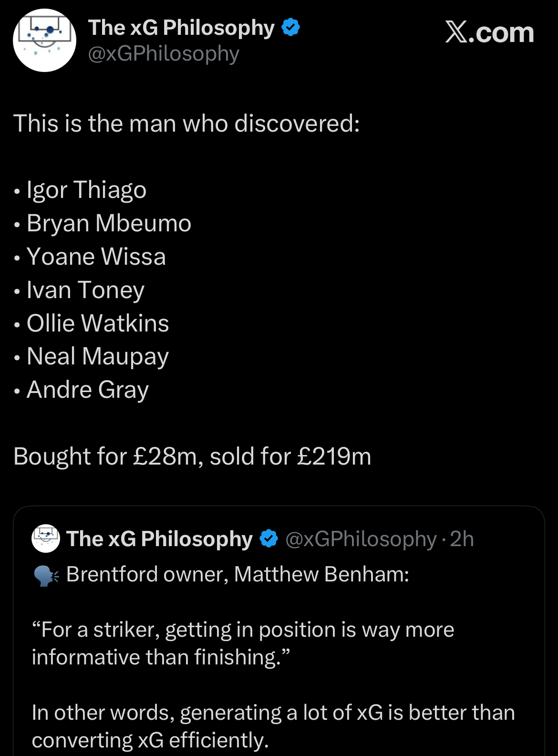Click the verified badge in the quoted post
This screenshot has width=558, height=756.
(269, 539)
